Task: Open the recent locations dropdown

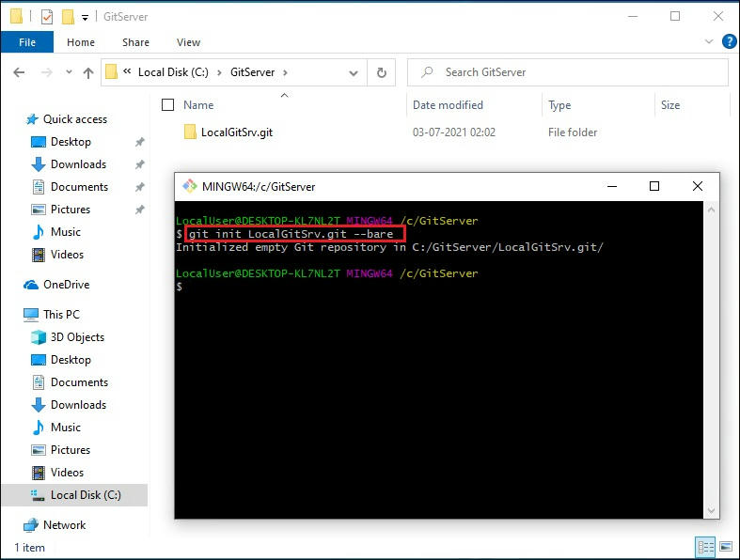Action: pyautogui.click(x=69, y=72)
